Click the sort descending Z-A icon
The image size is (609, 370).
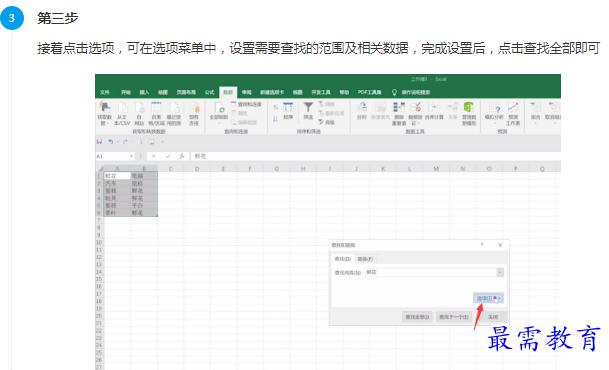275,119
